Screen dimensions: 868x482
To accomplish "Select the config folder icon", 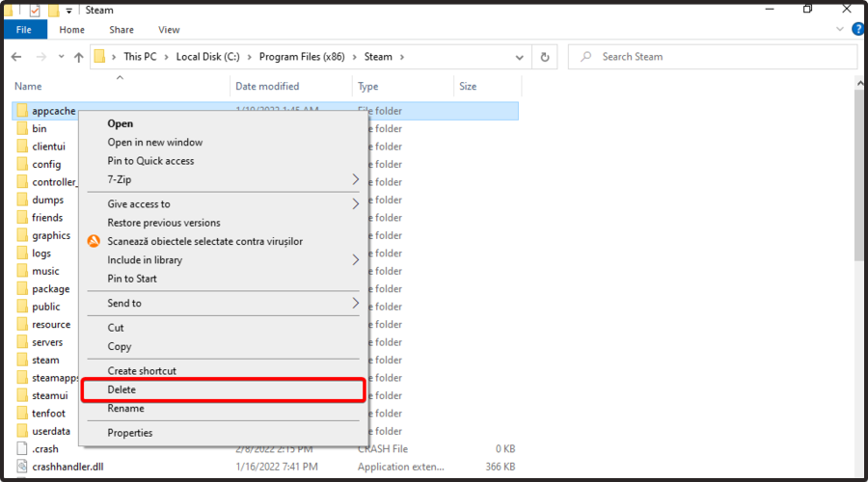I will click(22, 164).
